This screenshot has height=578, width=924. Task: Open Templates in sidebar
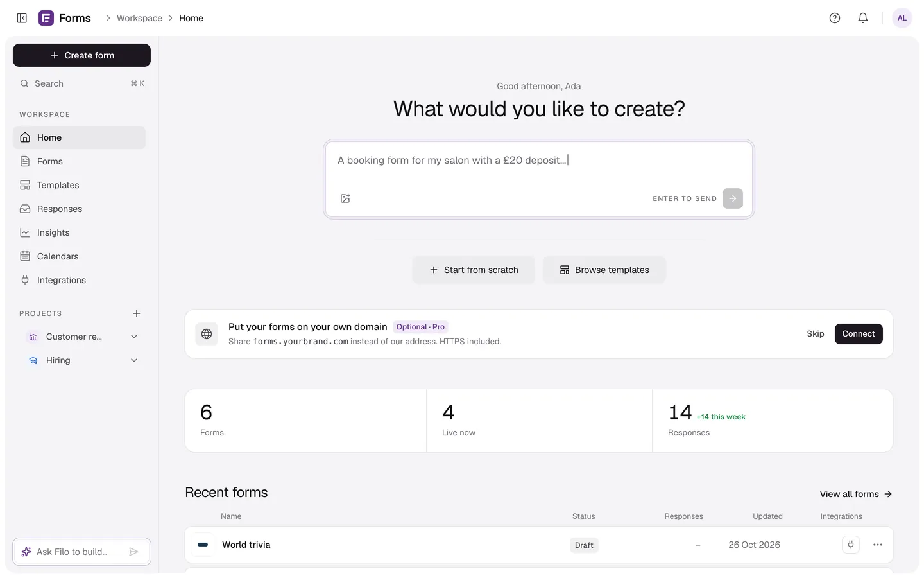coord(79,185)
